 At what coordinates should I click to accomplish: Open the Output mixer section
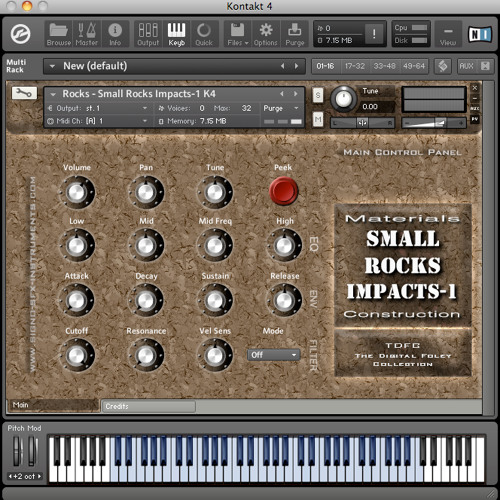(148, 34)
